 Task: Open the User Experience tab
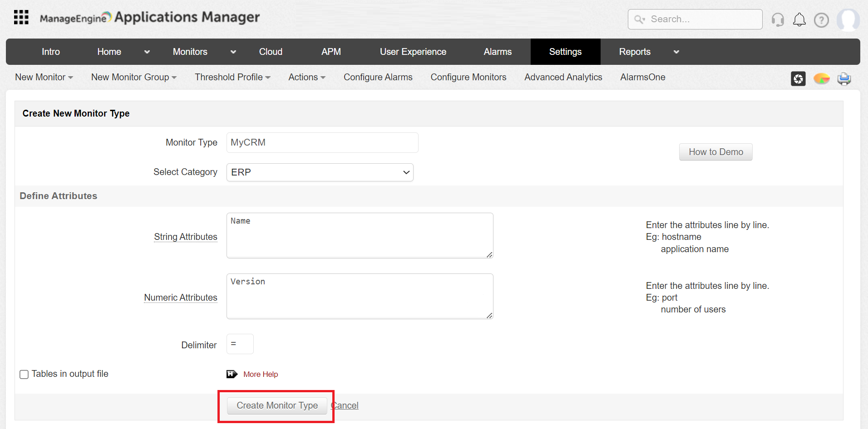[x=413, y=52]
